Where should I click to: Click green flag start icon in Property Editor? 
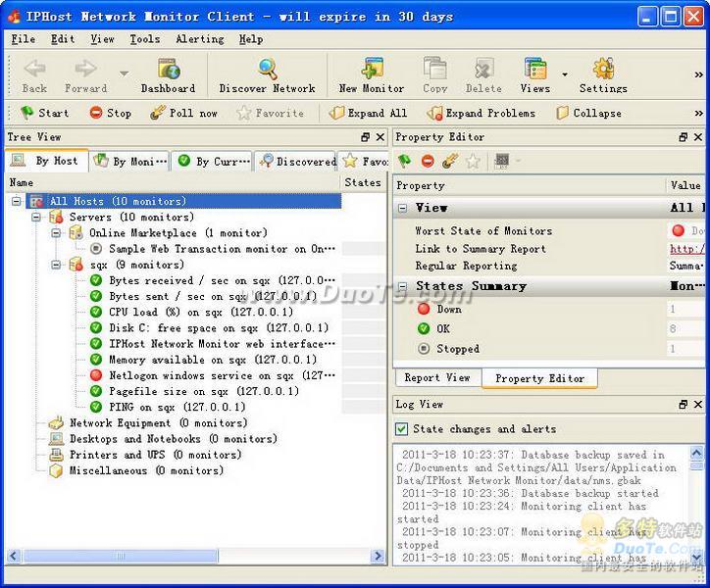pyautogui.click(x=404, y=161)
